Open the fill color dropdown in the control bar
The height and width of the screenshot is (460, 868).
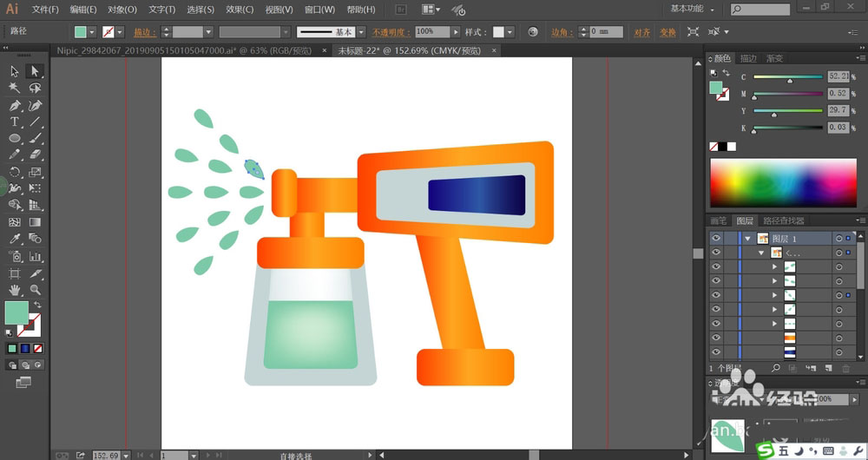tap(92, 32)
